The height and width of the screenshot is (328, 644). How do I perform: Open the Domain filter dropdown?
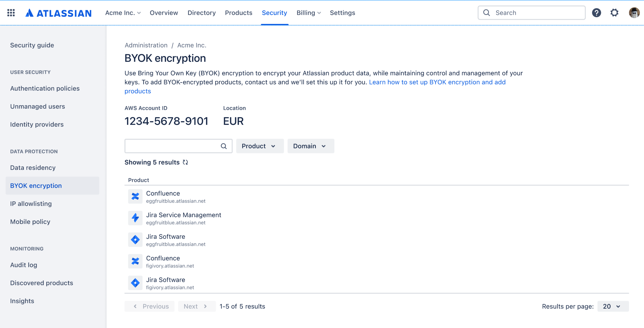pos(311,146)
